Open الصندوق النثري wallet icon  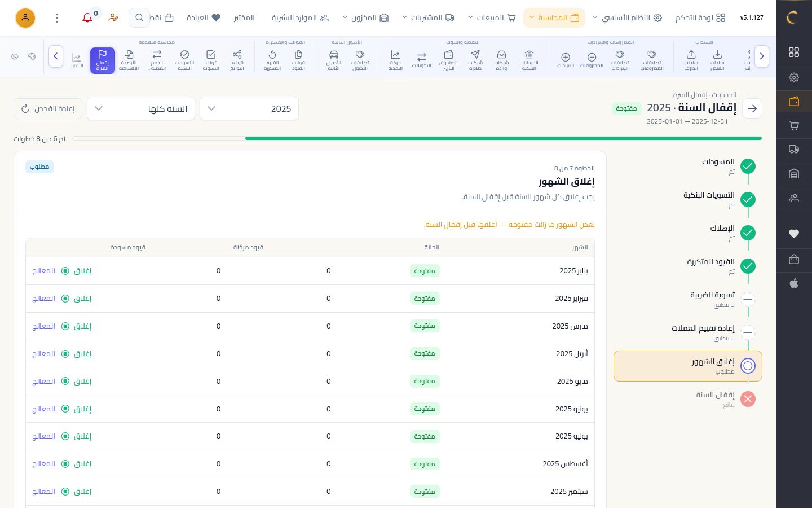[449, 60]
